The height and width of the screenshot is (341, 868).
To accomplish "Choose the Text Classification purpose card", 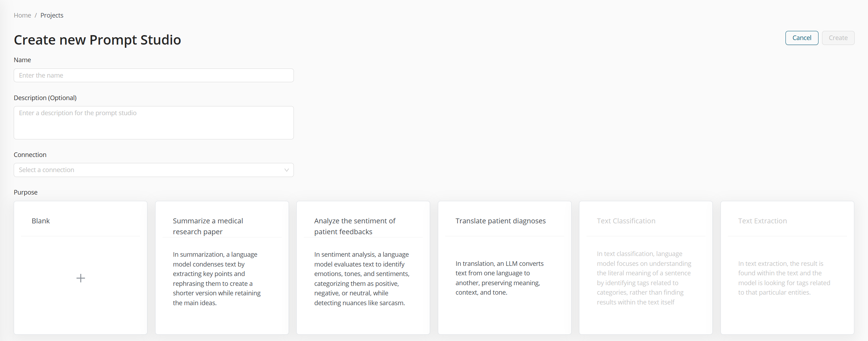I will click(x=646, y=268).
